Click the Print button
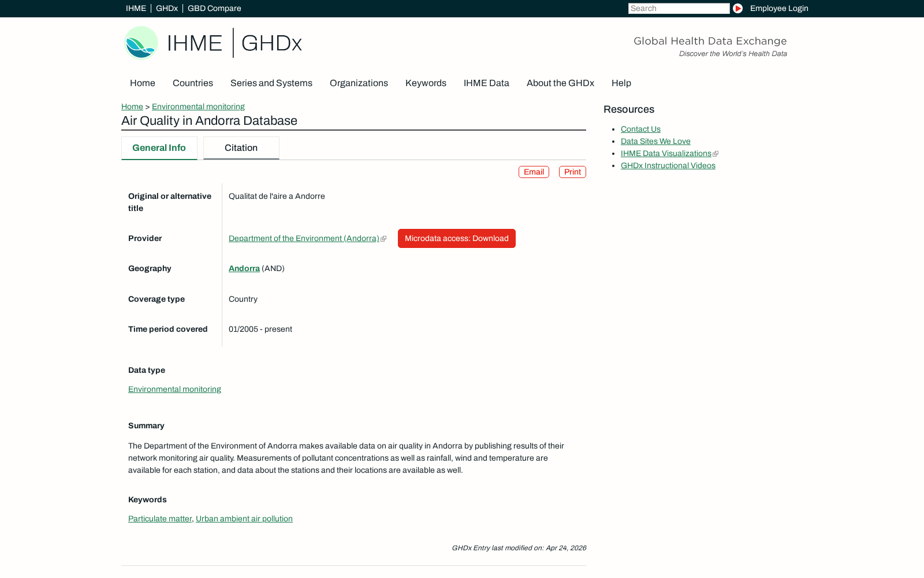The height and width of the screenshot is (578, 924). [572, 172]
